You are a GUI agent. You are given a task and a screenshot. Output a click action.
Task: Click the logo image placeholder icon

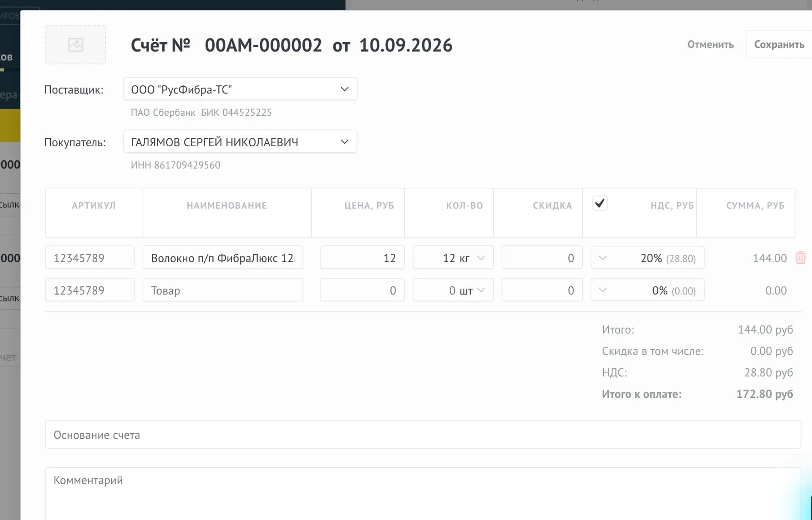click(x=75, y=45)
